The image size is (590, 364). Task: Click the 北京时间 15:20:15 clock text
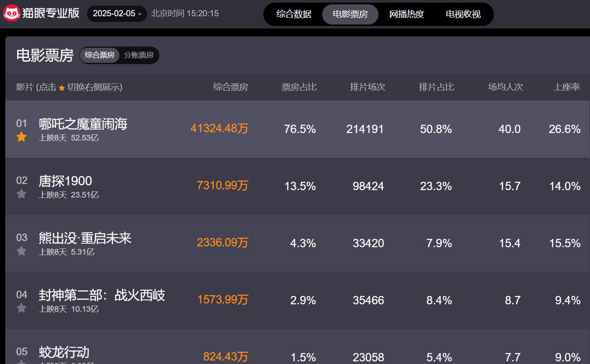[185, 14]
